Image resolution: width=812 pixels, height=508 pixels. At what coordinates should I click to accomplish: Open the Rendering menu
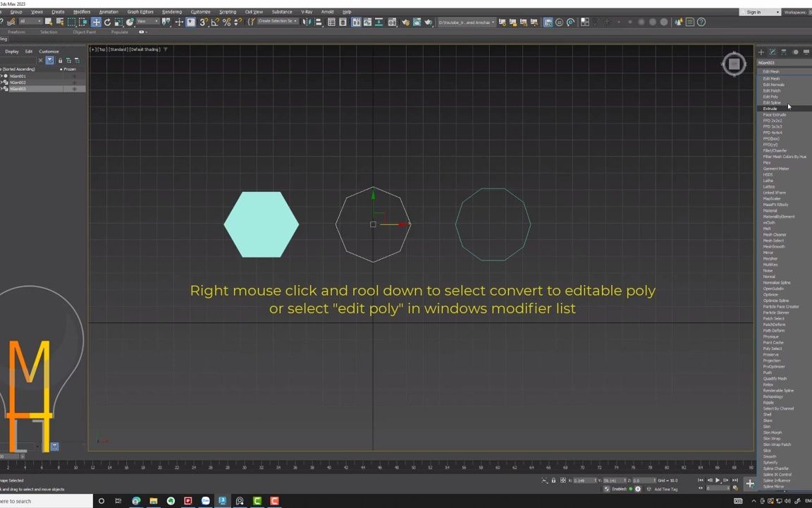pos(172,11)
